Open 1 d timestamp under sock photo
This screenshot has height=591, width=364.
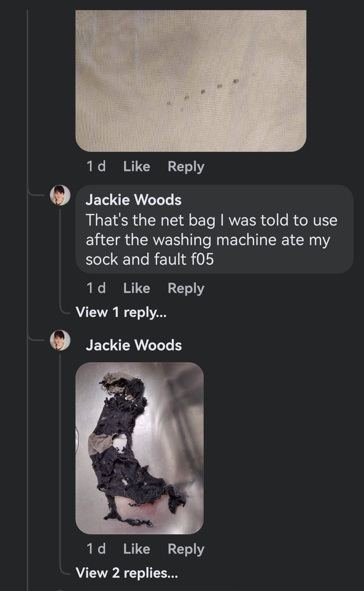click(x=96, y=549)
